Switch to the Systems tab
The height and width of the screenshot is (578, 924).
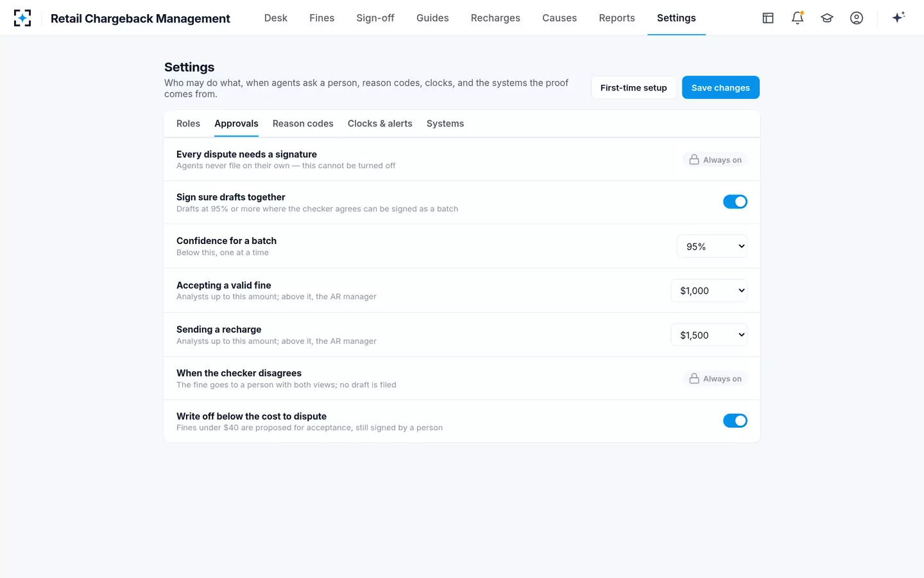click(445, 123)
